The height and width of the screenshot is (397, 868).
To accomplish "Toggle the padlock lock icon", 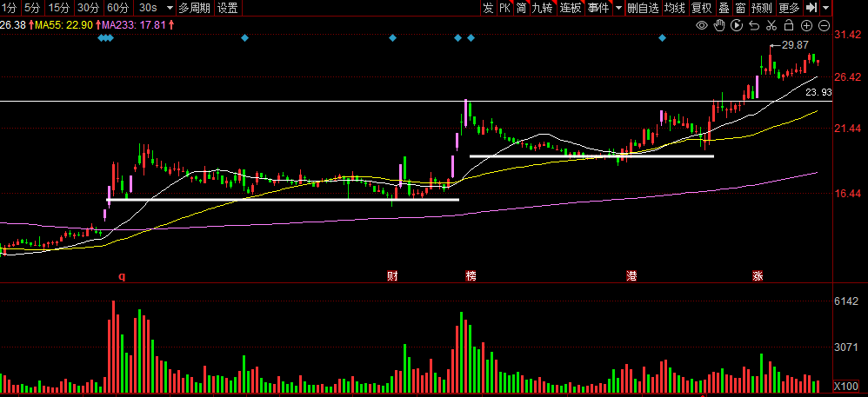I will [x=789, y=25].
